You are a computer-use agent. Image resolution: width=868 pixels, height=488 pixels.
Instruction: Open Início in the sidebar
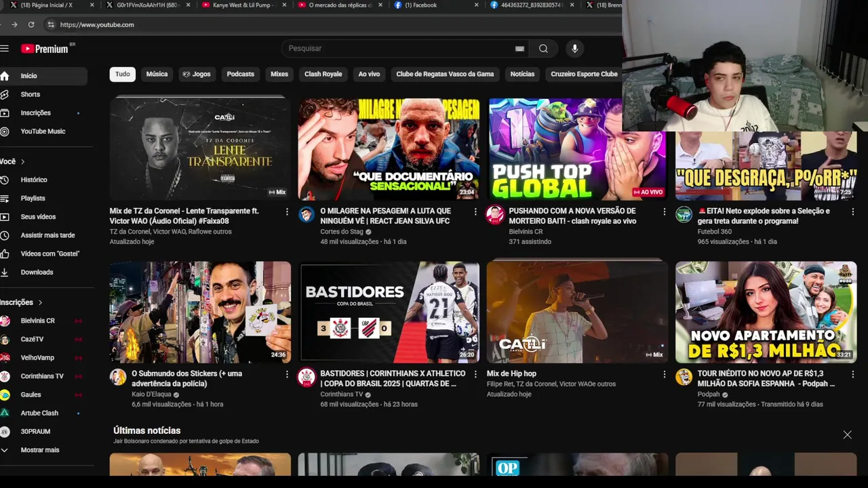tap(43, 76)
